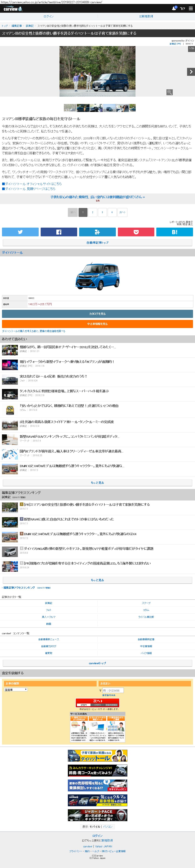This screenshot has width=195, height=868.
Task: Select スクープ category
Action: point(146,603)
